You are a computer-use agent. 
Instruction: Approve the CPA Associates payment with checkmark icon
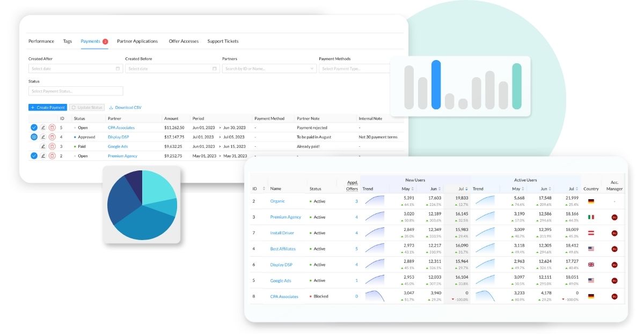pyautogui.click(x=34, y=128)
